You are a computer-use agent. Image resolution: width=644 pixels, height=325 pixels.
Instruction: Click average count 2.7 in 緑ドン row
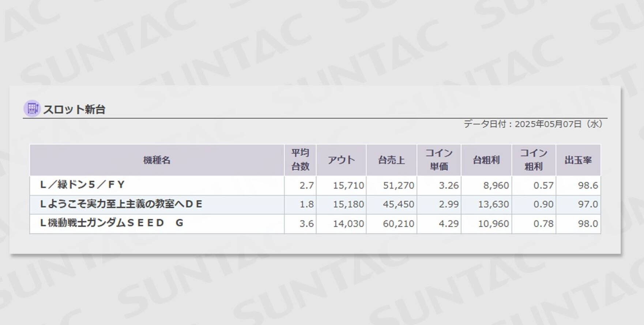point(306,186)
